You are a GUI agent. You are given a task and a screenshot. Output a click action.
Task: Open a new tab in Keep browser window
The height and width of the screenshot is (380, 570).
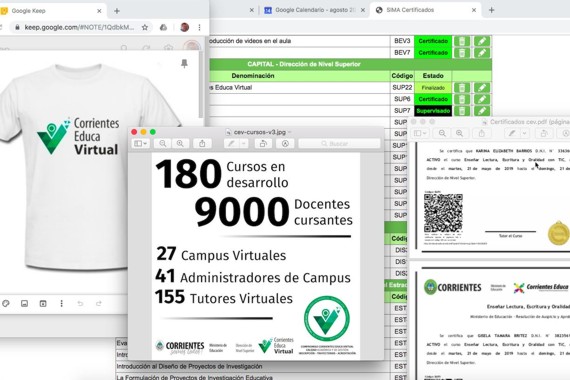(x=117, y=11)
